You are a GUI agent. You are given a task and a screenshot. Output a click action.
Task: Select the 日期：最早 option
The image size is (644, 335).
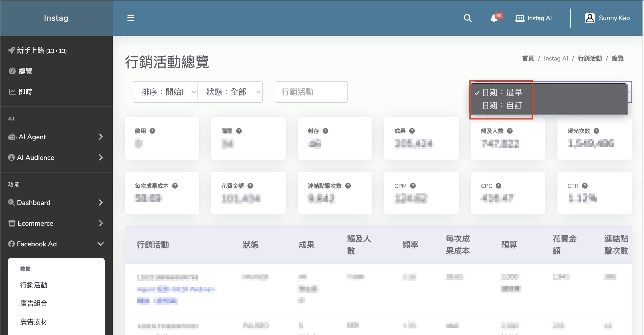pyautogui.click(x=502, y=92)
